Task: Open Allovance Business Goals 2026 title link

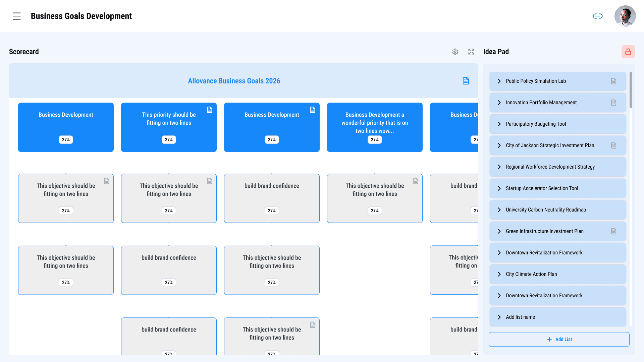Action: [x=234, y=81]
